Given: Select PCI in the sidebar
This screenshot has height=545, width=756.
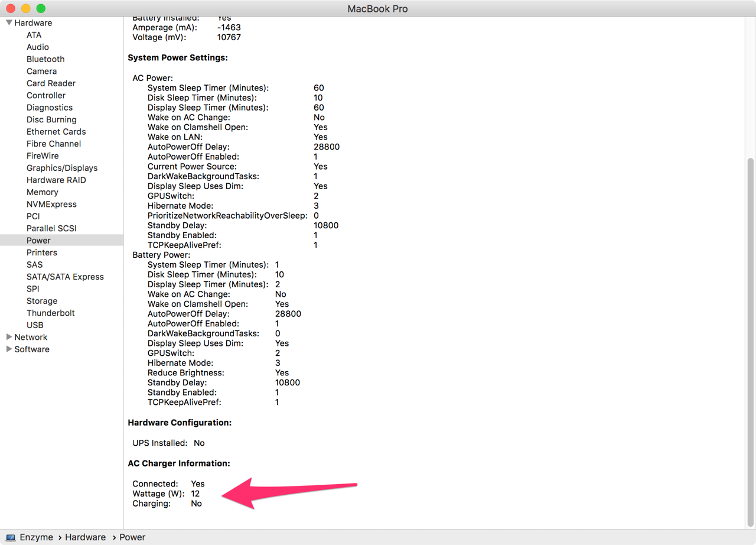Looking at the screenshot, I should tap(33, 216).
